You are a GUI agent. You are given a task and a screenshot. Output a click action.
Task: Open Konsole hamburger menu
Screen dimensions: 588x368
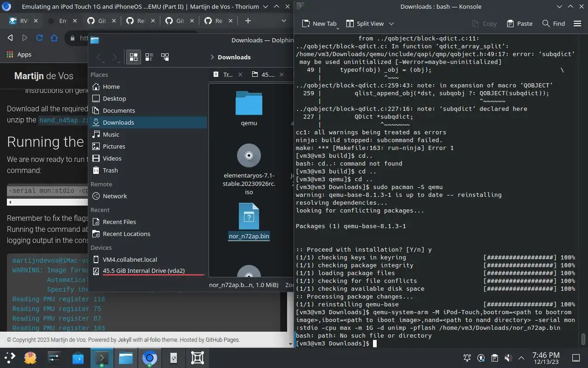tap(577, 23)
